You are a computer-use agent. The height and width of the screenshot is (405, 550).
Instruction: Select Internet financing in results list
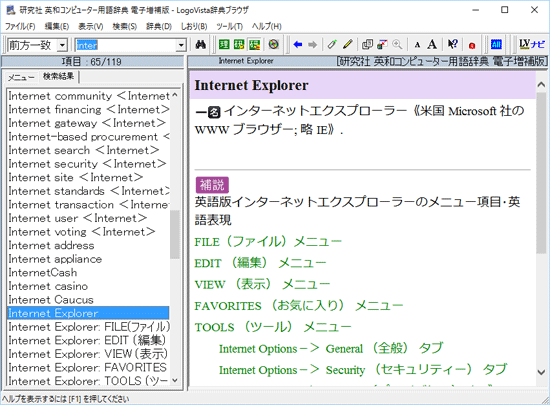(88, 109)
